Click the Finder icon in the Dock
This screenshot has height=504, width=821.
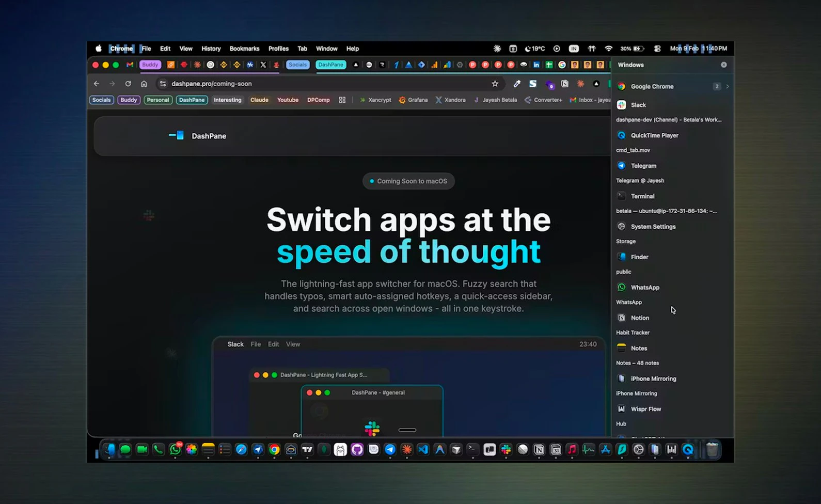(x=109, y=449)
